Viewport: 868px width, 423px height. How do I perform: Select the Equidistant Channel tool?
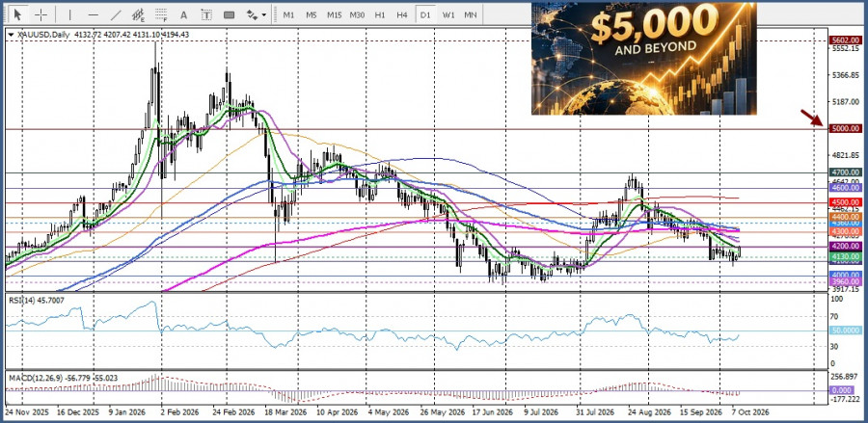pos(138,14)
